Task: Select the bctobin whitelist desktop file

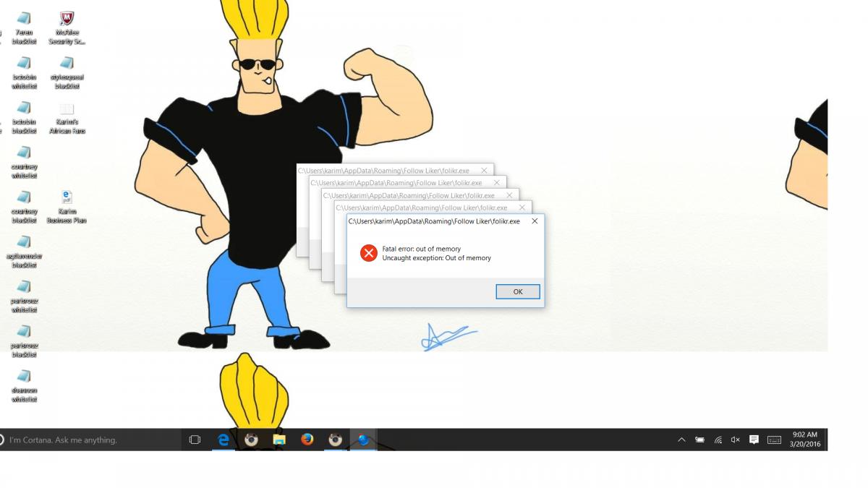Action: pos(24,73)
